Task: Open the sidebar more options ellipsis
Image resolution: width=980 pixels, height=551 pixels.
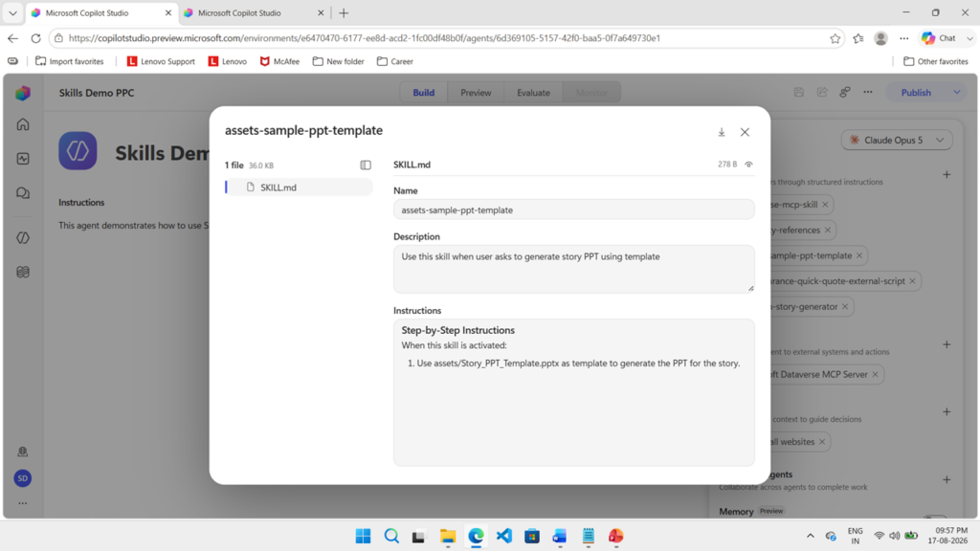Action: click(x=23, y=503)
